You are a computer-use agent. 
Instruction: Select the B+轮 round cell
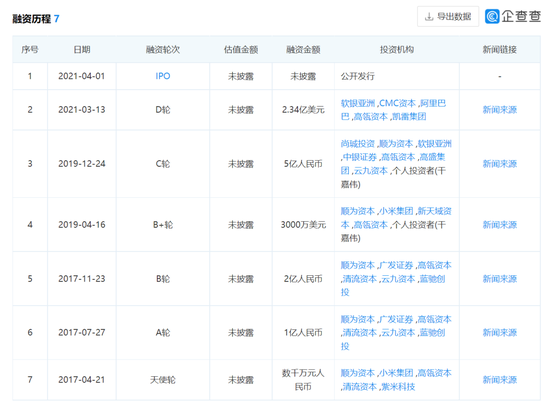[x=163, y=225]
